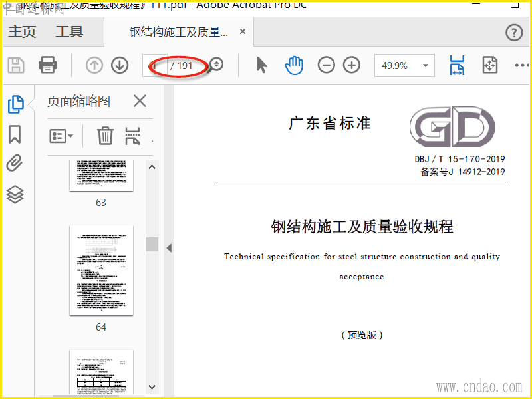
Task: Click the DBJ / T 15-170-2019 text
Action: click(x=460, y=159)
